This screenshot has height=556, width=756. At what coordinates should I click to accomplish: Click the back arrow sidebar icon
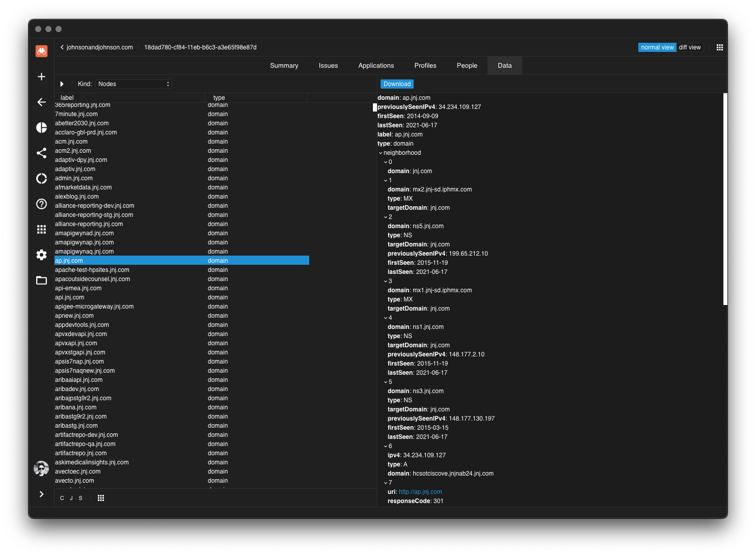(42, 102)
